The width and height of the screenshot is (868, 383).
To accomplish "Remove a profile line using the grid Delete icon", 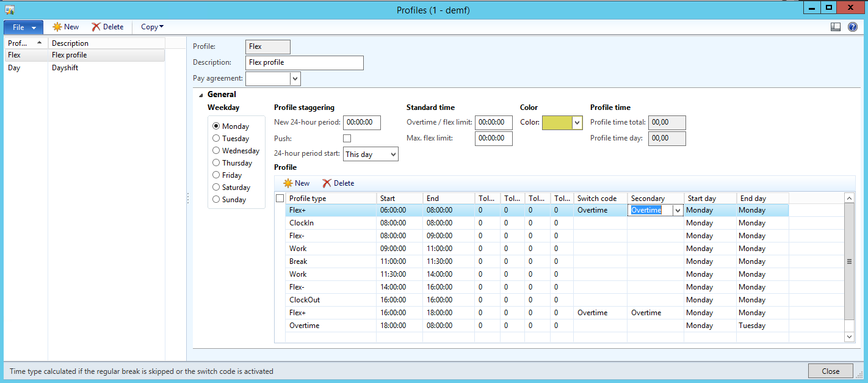I will [x=338, y=183].
